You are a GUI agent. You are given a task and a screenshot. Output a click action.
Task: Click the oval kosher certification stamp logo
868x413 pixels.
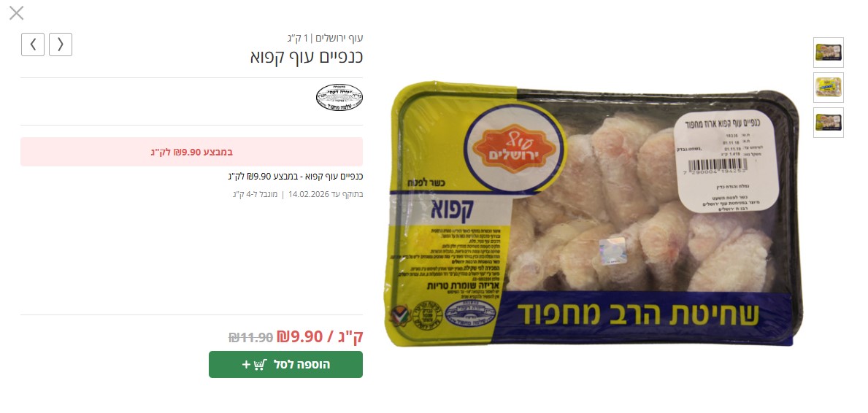tap(339, 98)
